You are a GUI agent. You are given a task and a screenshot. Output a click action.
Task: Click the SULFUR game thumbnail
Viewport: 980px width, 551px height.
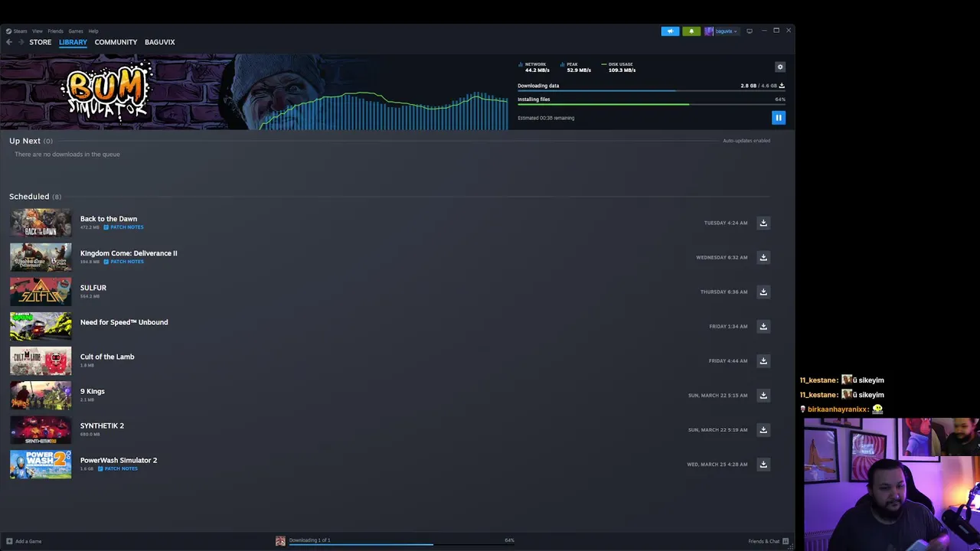41,292
